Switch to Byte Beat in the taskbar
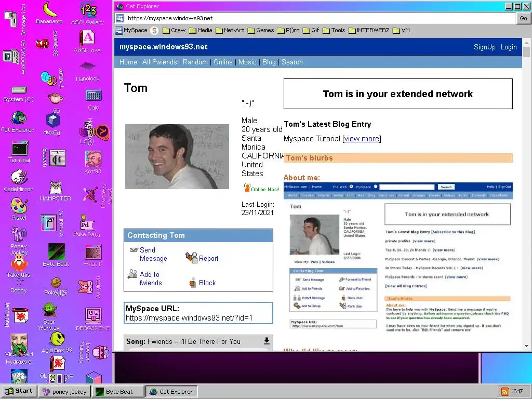The height and width of the screenshot is (399, 532). pyautogui.click(x=118, y=392)
